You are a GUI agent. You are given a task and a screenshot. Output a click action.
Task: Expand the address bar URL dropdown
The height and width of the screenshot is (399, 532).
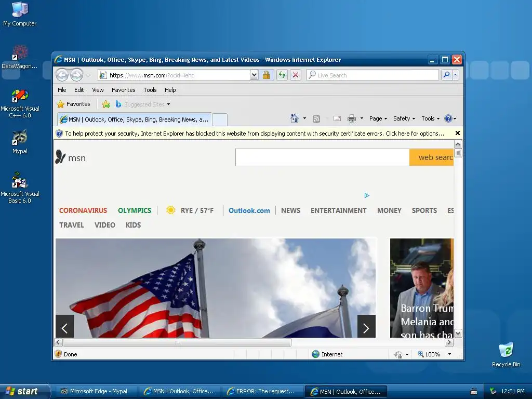click(x=254, y=75)
